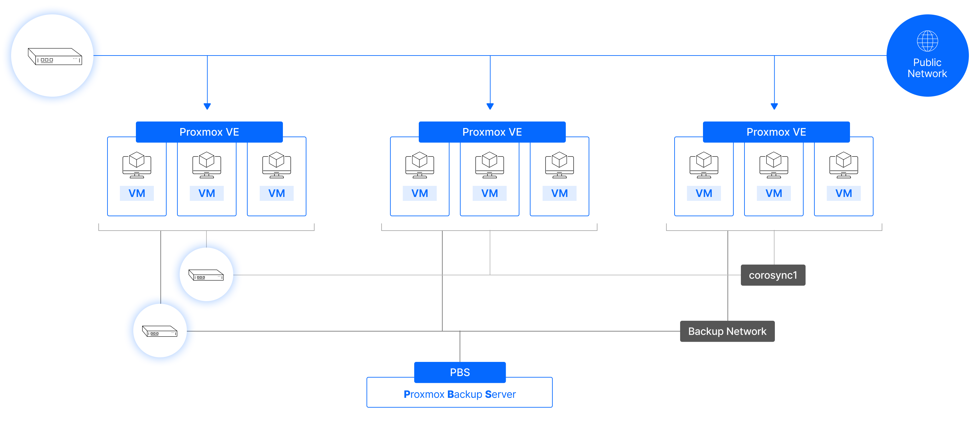Image resolution: width=980 pixels, height=422 pixels.
Task: Click arrowhead pointing to center Proxmox VE
Action: pos(490,106)
